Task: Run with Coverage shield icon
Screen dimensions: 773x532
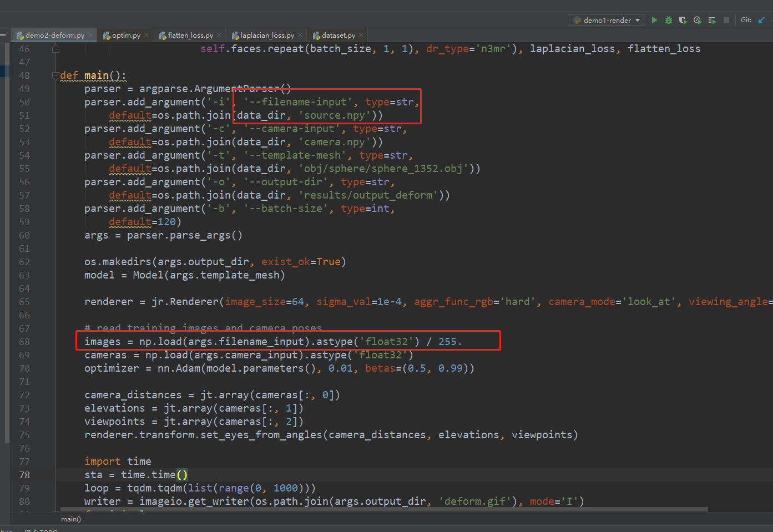Action: coord(683,20)
